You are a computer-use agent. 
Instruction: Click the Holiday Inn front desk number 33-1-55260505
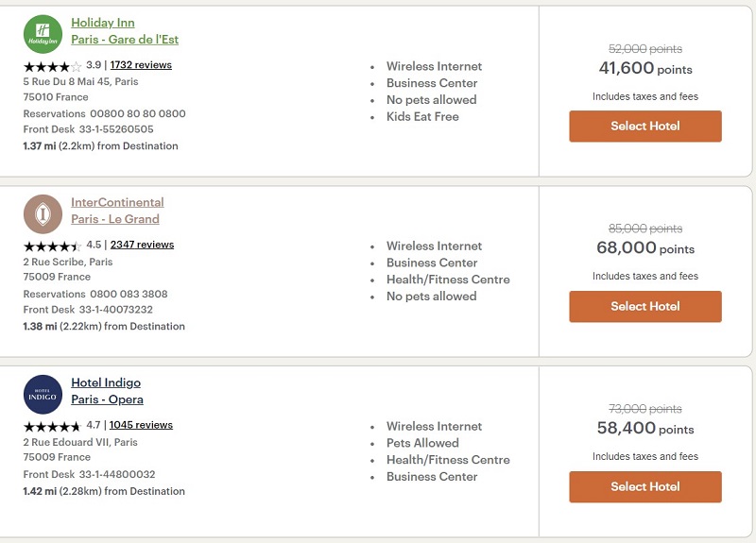(x=116, y=129)
